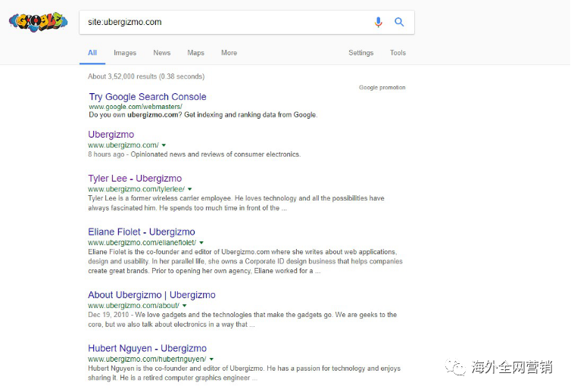Open the Hubert Nguyen - Ubergizmo result

coord(147,348)
